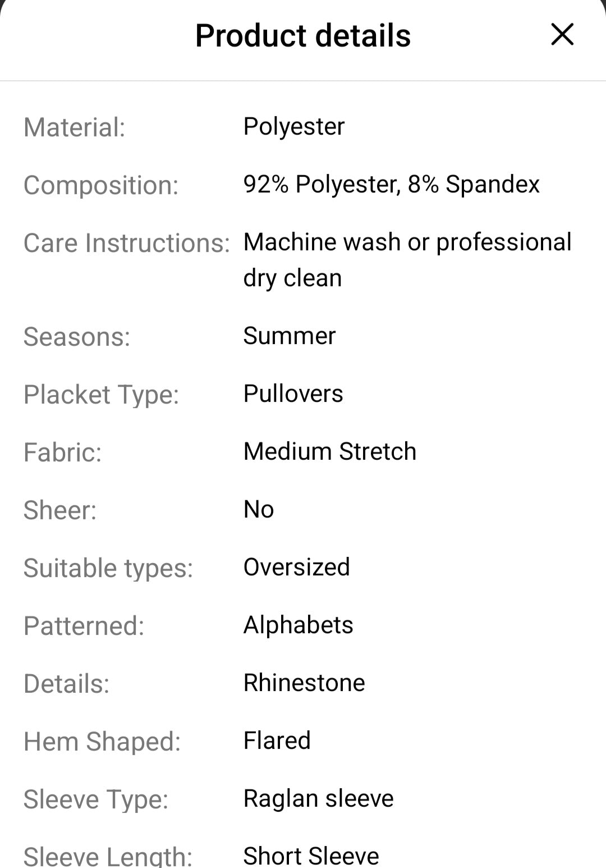
Task: Tap the Short Sleeve value
Action: coord(311,856)
